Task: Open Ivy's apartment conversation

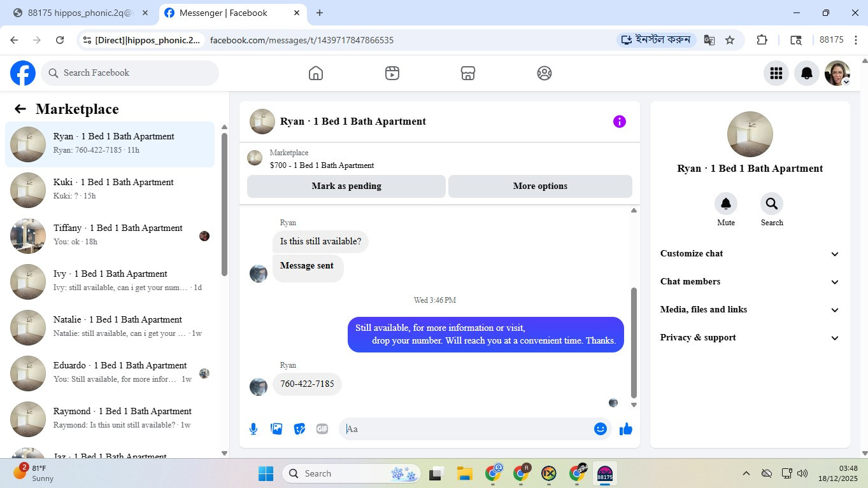Action: pos(110,282)
